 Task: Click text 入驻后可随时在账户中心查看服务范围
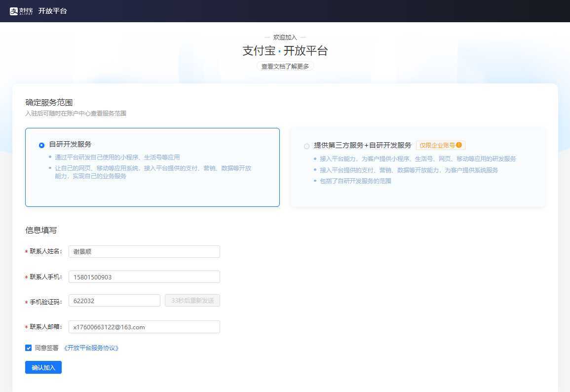76,114
